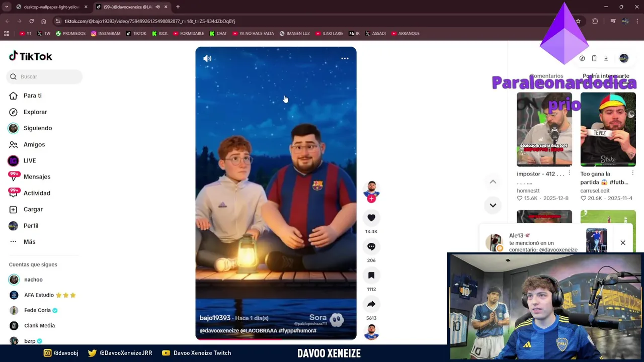Open the LIVE section
Screen dimensions: 644x362
(x=29, y=160)
